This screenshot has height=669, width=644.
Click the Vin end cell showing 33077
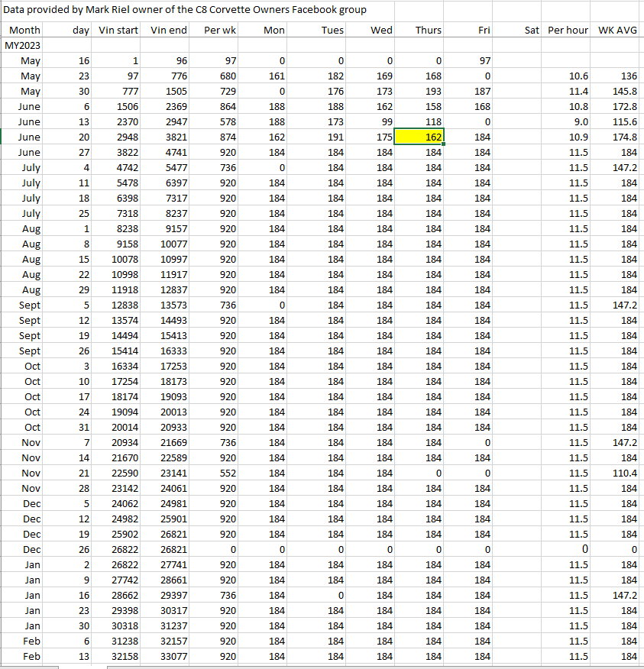click(x=169, y=657)
